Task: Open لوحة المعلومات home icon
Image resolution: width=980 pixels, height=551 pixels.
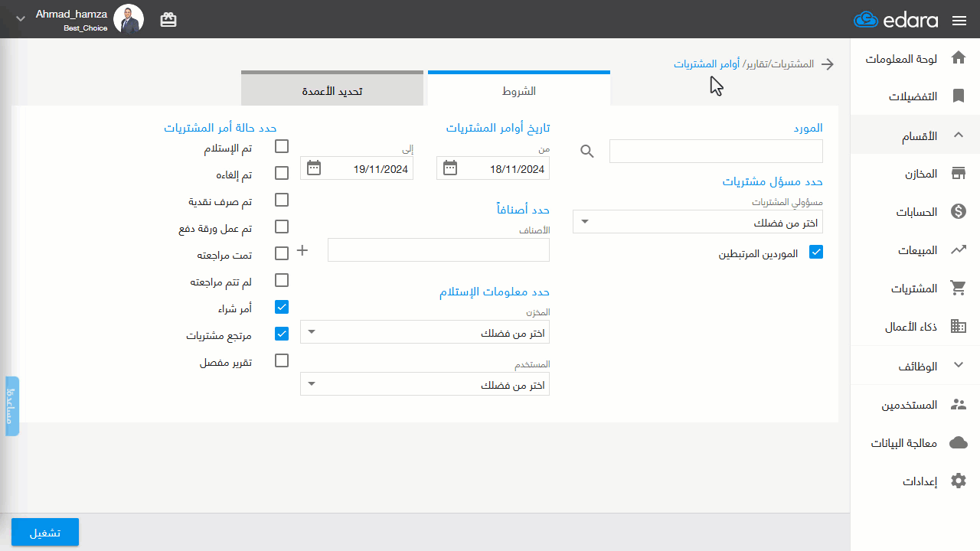Action: 958,58
